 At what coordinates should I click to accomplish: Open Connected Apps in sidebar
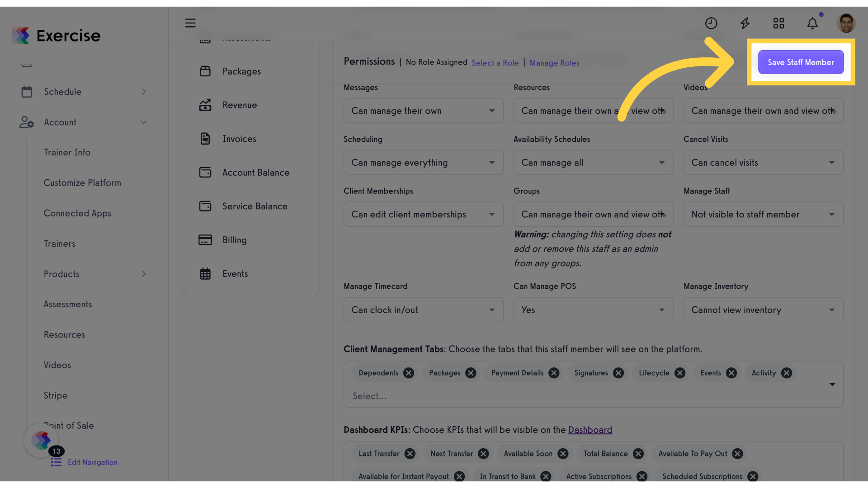click(x=77, y=213)
